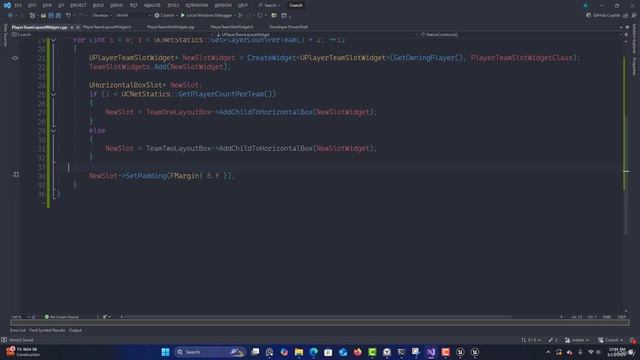Open the Crunch project scope dropdown
Image resolution: width=640 pixels, height=360 pixels.
pyautogui.click(x=112, y=35)
